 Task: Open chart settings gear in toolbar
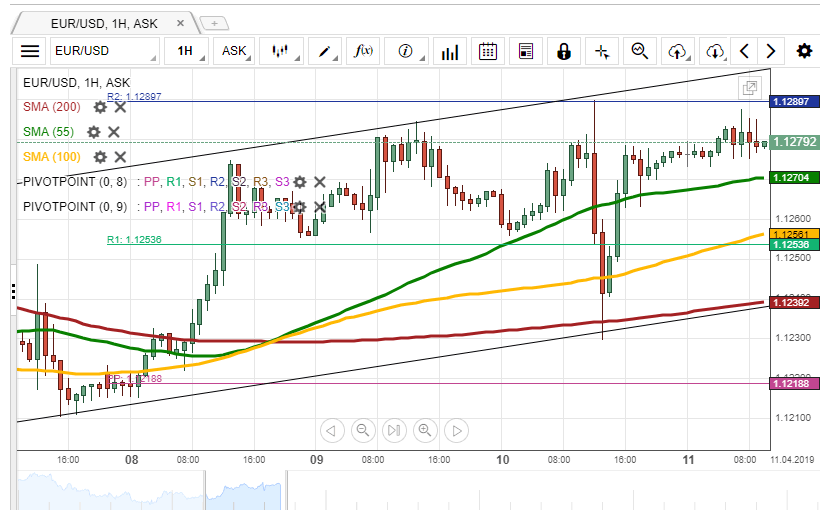pyautogui.click(x=804, y=51)
